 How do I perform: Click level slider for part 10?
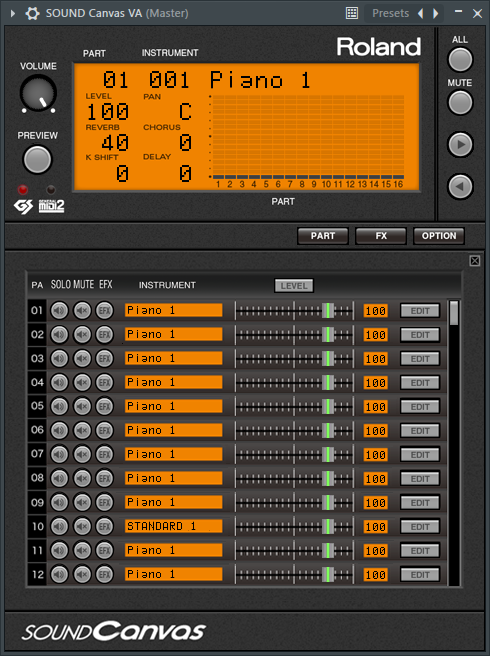click(294, 526)
